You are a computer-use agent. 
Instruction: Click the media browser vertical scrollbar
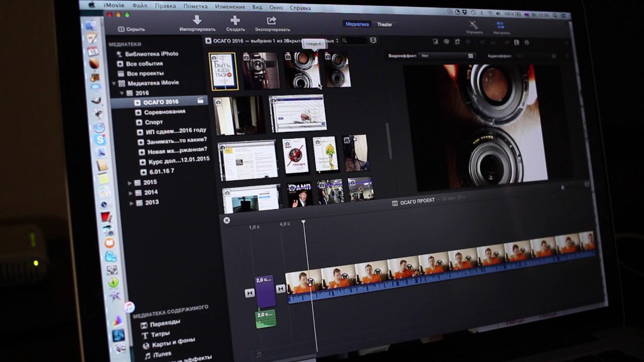coord(388,140)
